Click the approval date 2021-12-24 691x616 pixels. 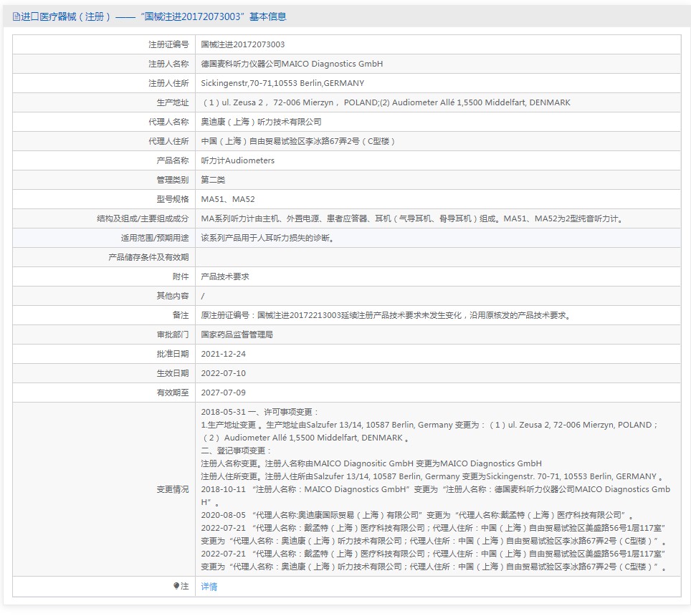tap(224, 355)
